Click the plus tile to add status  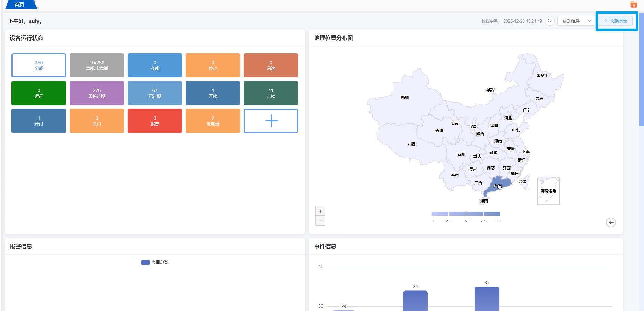[271, 121]
